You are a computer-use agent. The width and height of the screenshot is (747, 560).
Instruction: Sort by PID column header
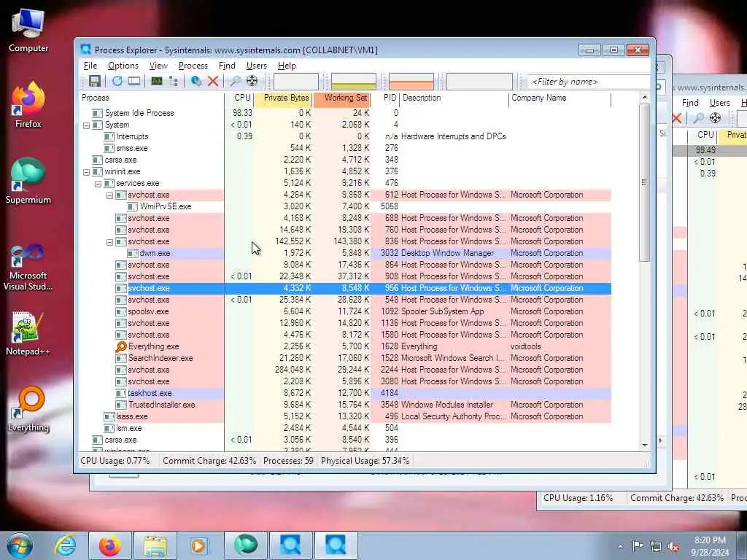tap(385, 98)
